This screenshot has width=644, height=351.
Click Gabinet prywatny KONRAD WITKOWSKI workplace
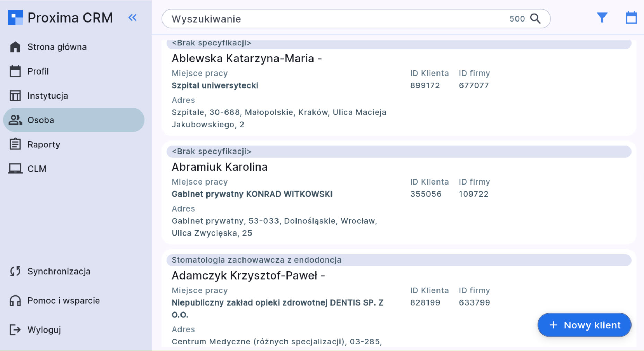[252, 194]
